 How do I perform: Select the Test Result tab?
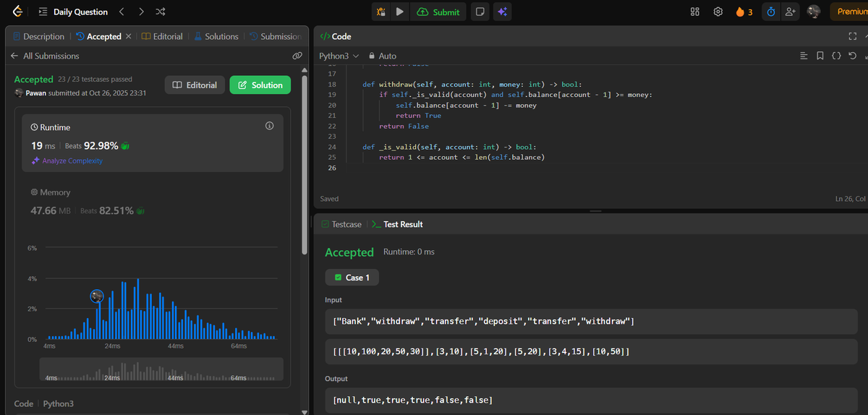[396, 224]
